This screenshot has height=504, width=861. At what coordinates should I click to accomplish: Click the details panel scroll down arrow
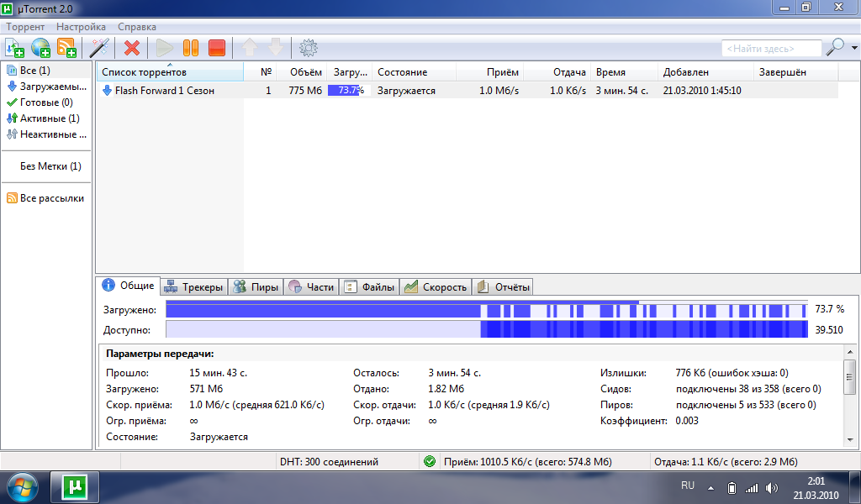(850, 440)
